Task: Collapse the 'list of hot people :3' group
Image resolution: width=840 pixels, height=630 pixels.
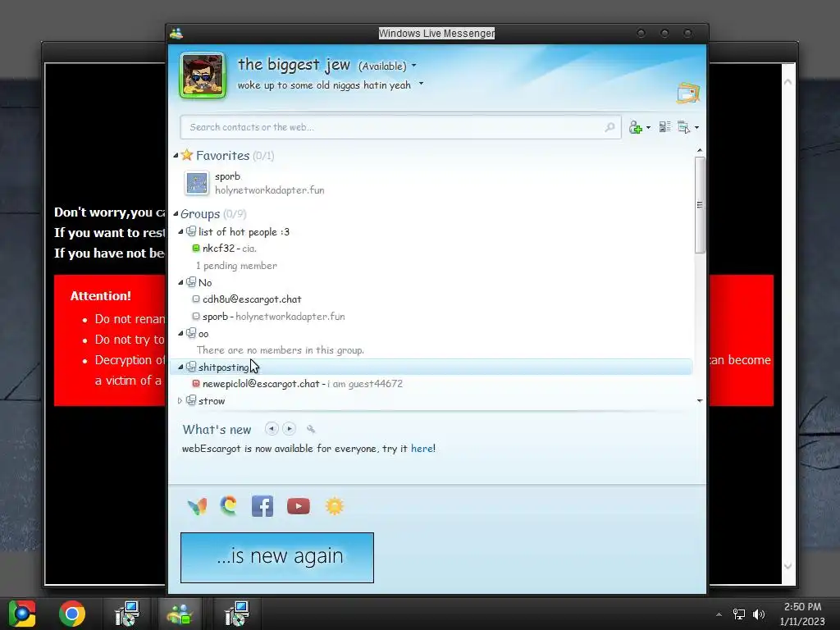Action: tap(180, 232)
